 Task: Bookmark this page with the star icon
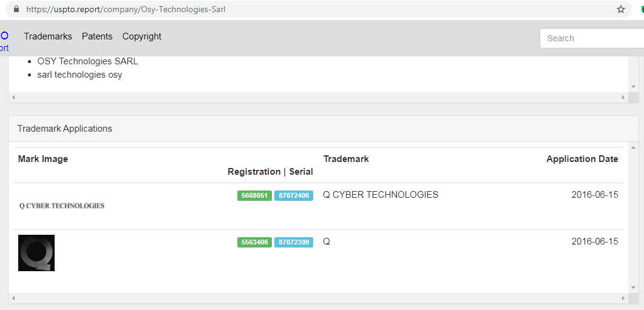620,9
